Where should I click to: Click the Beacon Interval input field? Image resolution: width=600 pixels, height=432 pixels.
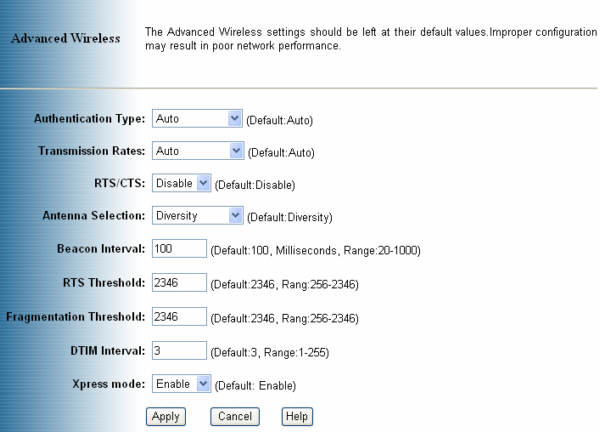point(179,249)
